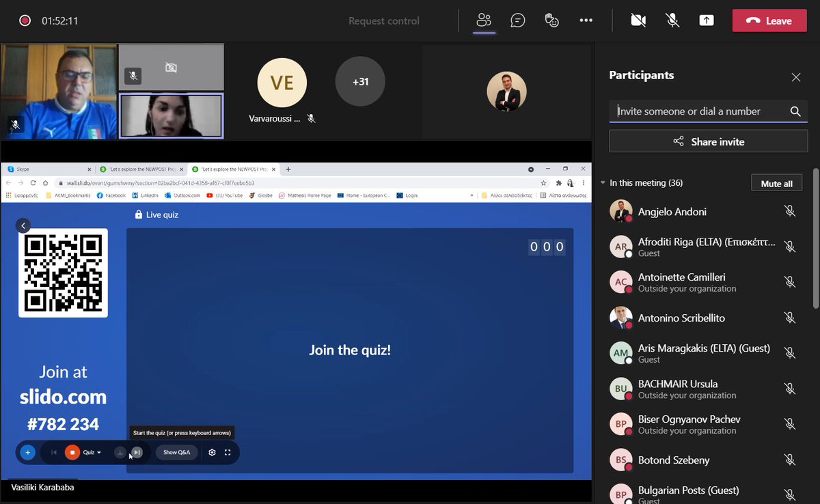The image size is (820, 504).
Task: Select participant Antoinette Camilleri
Action: tap(704, 282)
